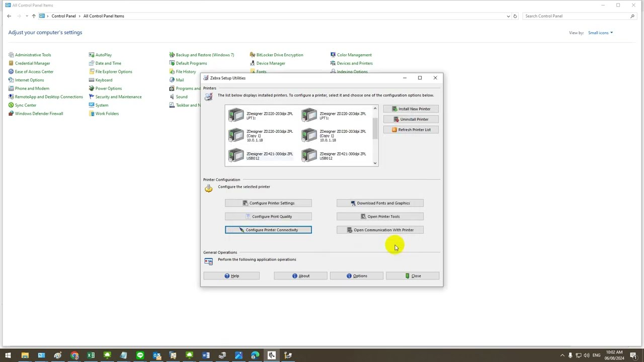Click Configure Printer Connectivity

click(x=268, y=230)
